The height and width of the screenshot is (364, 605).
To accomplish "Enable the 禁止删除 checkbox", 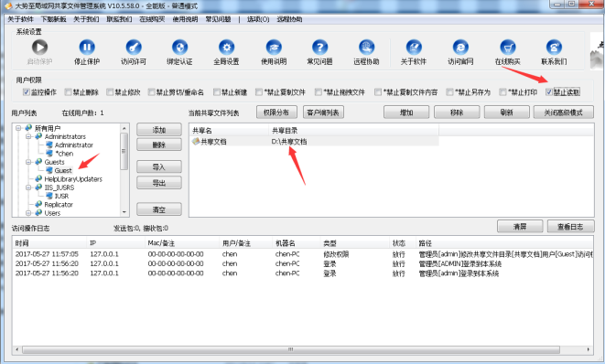I will point(69,91).
